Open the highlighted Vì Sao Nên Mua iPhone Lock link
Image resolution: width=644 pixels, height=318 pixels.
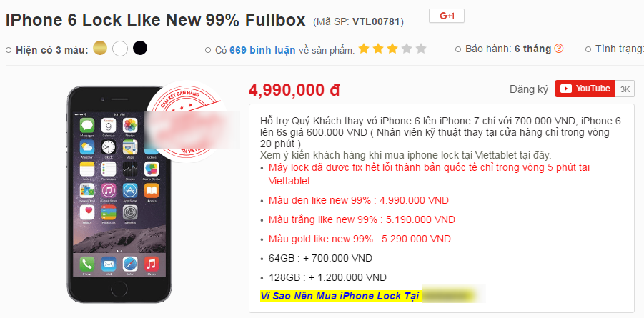(340, 296)
